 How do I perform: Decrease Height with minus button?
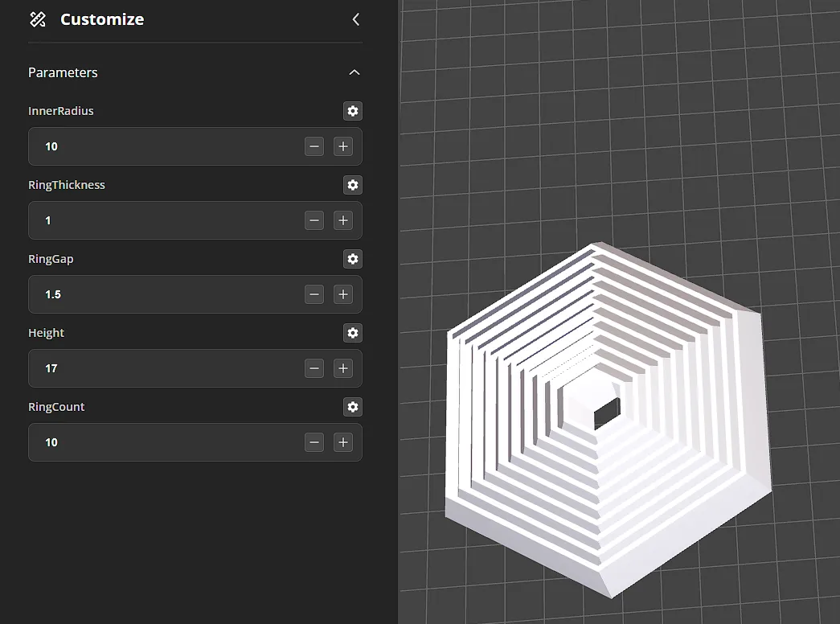[x=314, y=368]
